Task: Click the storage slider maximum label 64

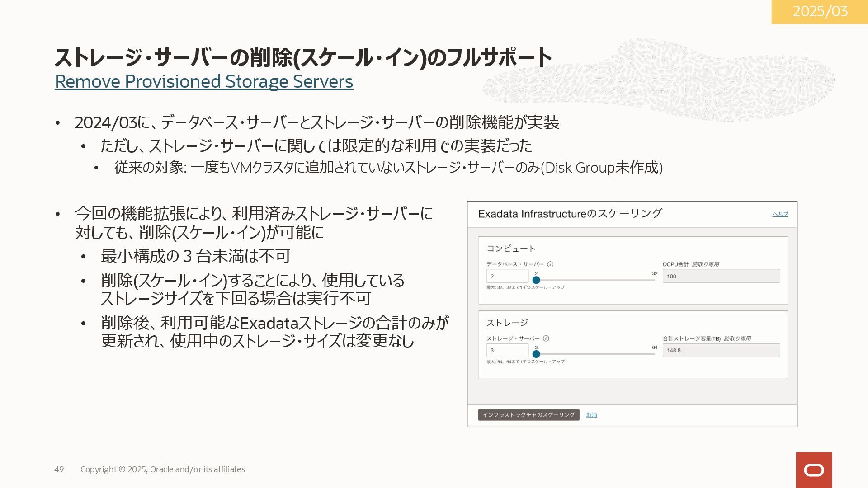Action: [655, 347]
